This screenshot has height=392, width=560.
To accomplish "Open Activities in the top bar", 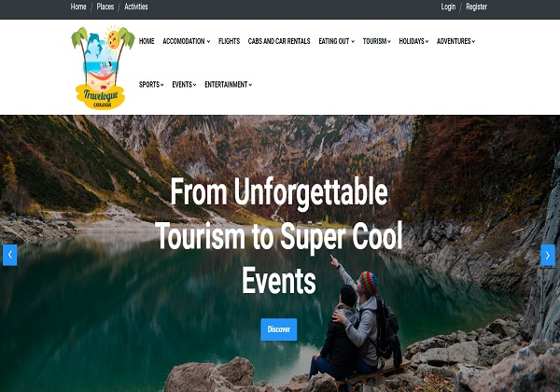I will coord(136,7).
